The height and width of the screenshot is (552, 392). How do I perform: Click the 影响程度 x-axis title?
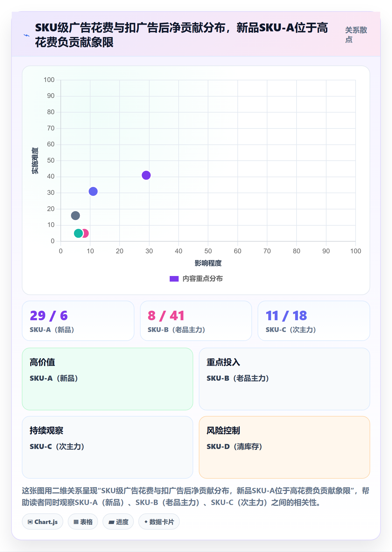(x=208, y=263)
